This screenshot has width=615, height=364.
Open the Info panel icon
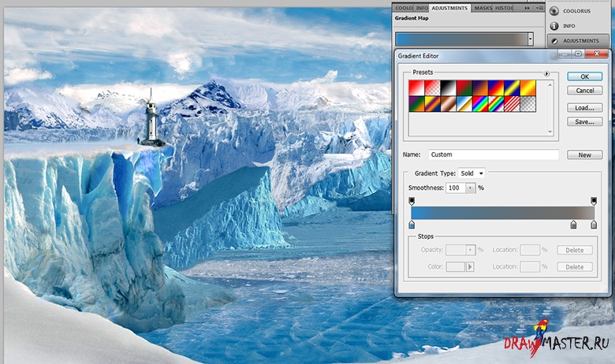(x=554, y=25)
